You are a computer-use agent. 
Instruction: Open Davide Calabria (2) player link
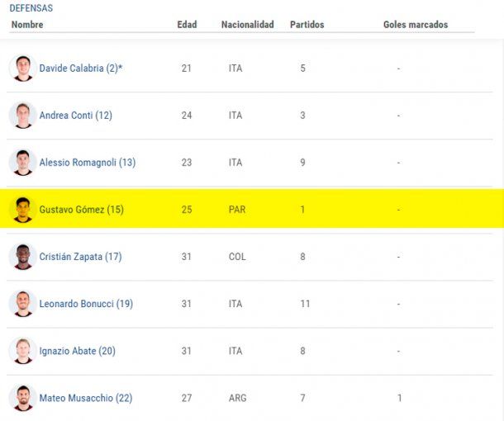click(80, 69)
